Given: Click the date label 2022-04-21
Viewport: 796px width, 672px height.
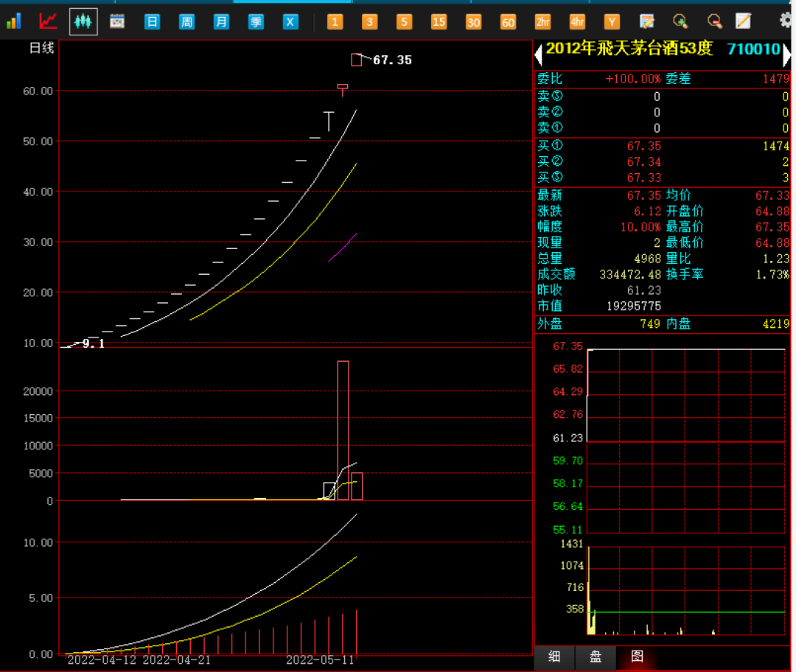Looking at the screenshot, I should (x=177, y=659).
